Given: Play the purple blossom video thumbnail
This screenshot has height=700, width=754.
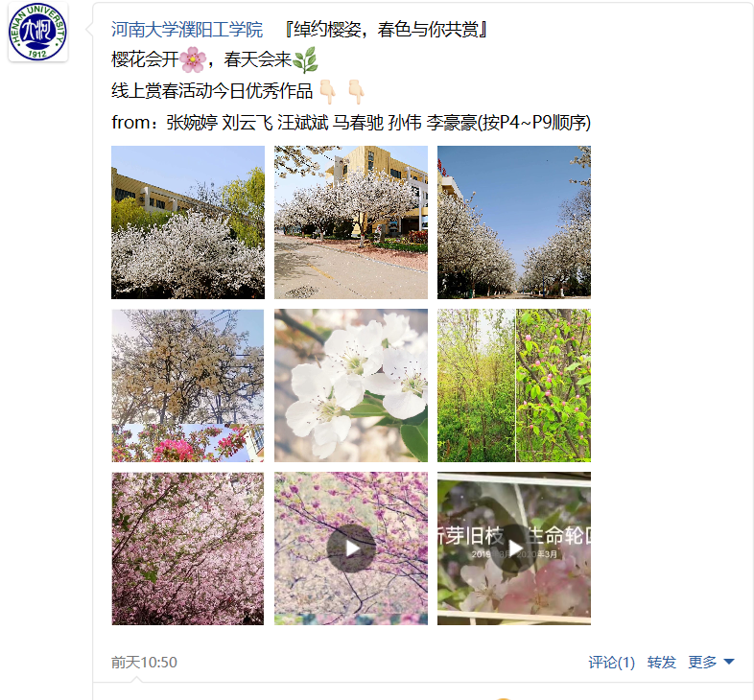Looking at the screenshot, I should 351,548.
